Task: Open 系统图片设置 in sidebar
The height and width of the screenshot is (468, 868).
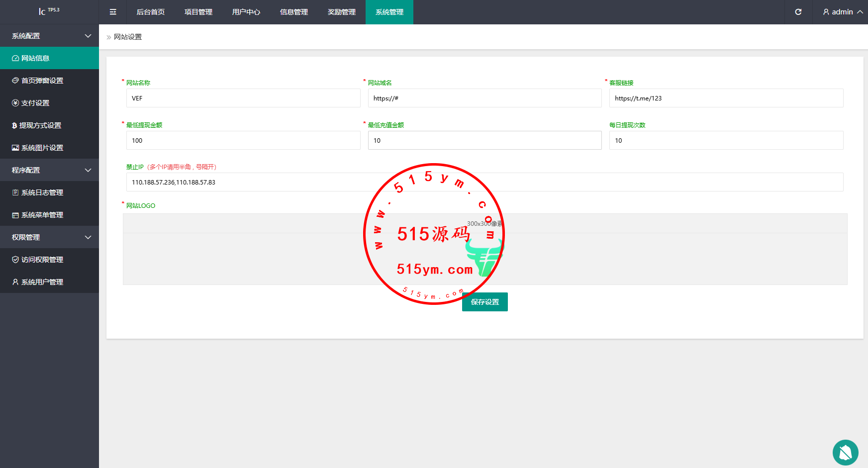Action: tap(42, 148)
